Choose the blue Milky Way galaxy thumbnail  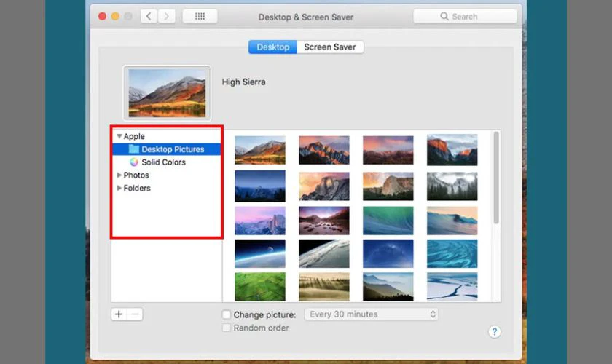click(x=388, y=253)
